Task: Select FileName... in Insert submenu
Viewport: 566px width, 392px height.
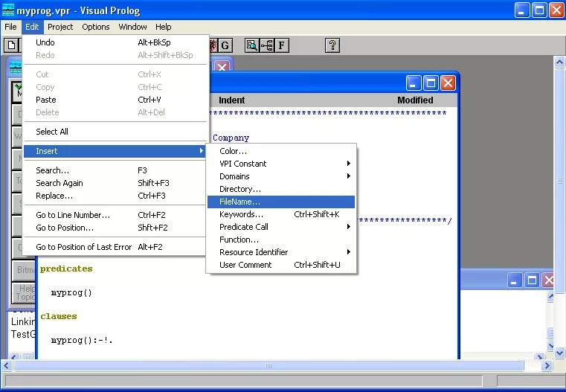Action: [x=281, y=202]
